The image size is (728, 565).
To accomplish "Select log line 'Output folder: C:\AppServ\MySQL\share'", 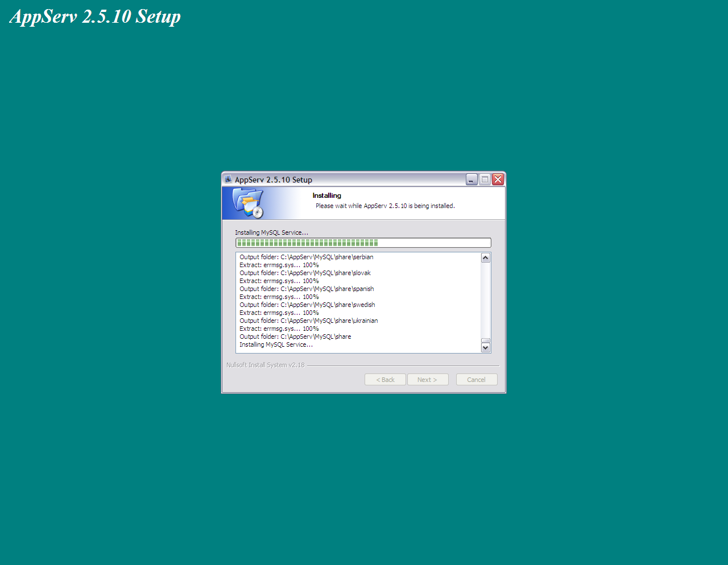I will point(295,336).
